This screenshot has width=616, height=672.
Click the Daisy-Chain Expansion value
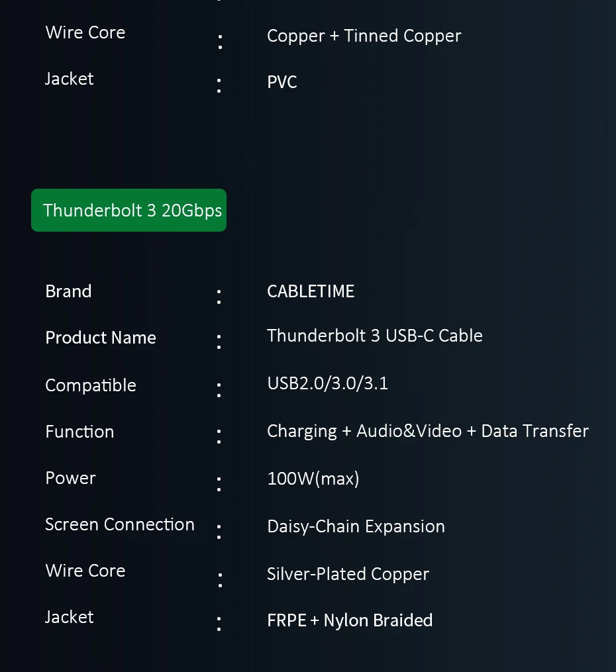click(356, 526)
